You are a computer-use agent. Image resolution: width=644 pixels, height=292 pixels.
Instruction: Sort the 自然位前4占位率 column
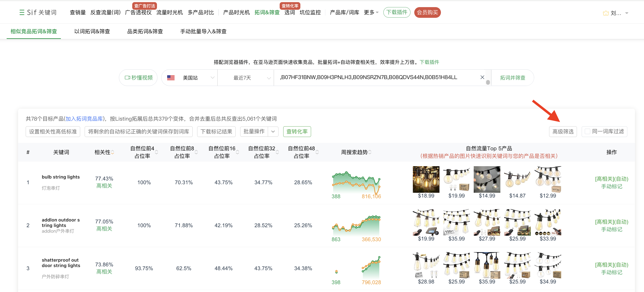[x=156, y=152]
